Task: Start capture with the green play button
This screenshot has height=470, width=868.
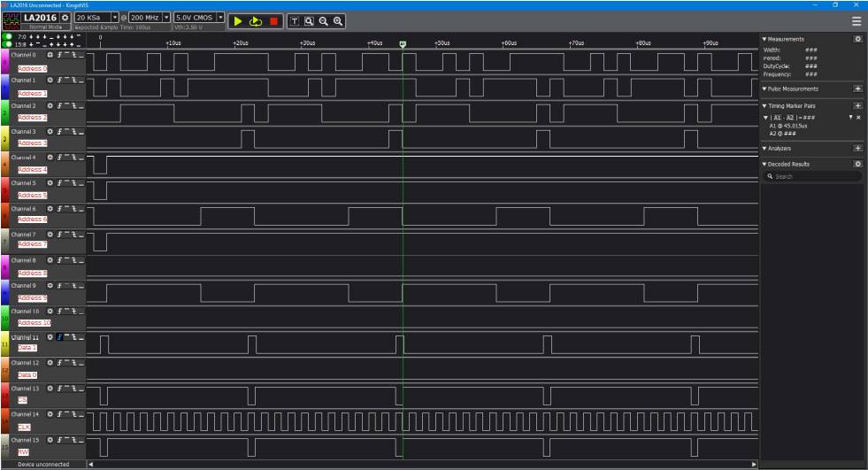Action: (x=238, y=20)
